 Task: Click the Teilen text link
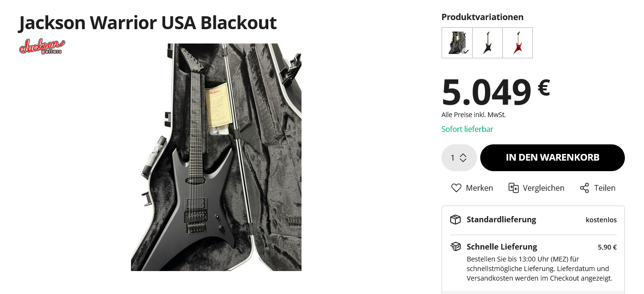604,188
